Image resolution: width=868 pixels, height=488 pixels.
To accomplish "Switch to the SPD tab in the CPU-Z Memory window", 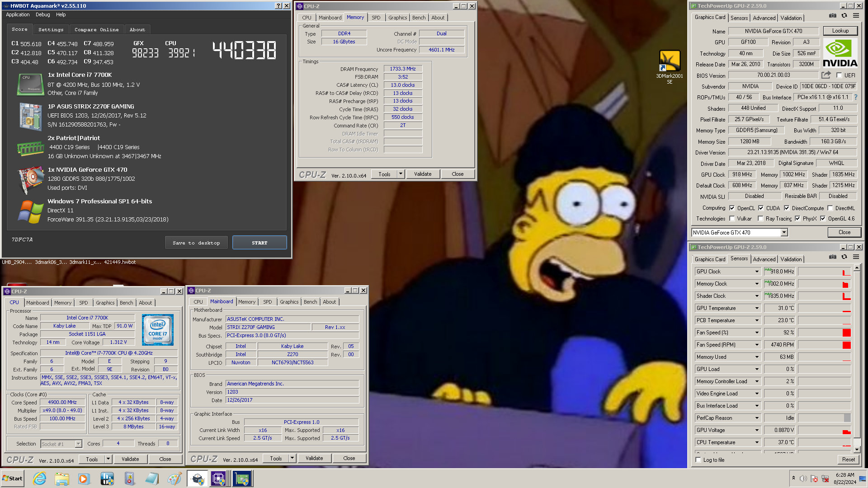I will pos(376,18).
